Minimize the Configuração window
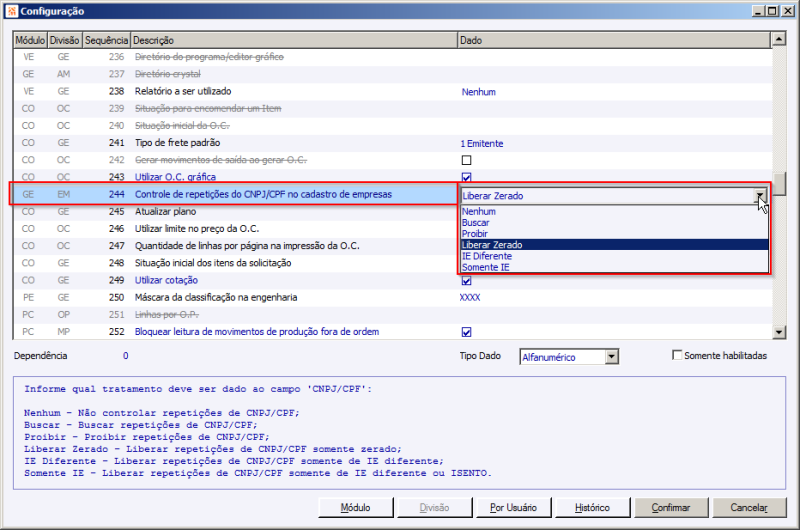 [x=758, y=11]
